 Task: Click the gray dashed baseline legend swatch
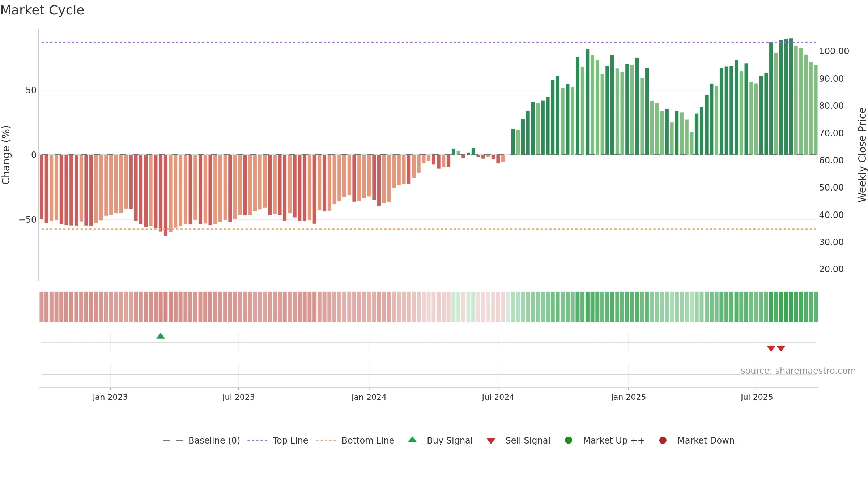coord(173,440)
